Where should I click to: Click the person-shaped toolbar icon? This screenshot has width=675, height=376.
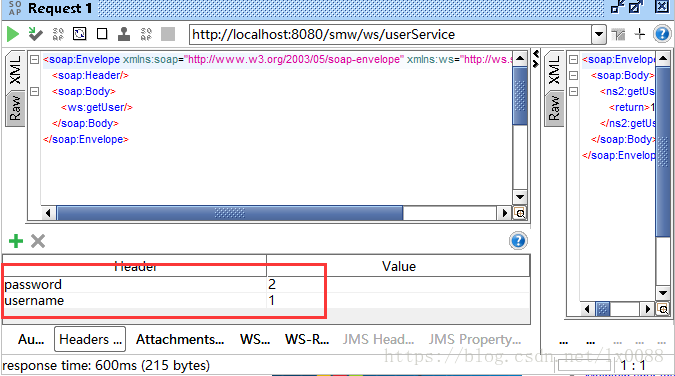pyautogui.click(x=124, y=34)
